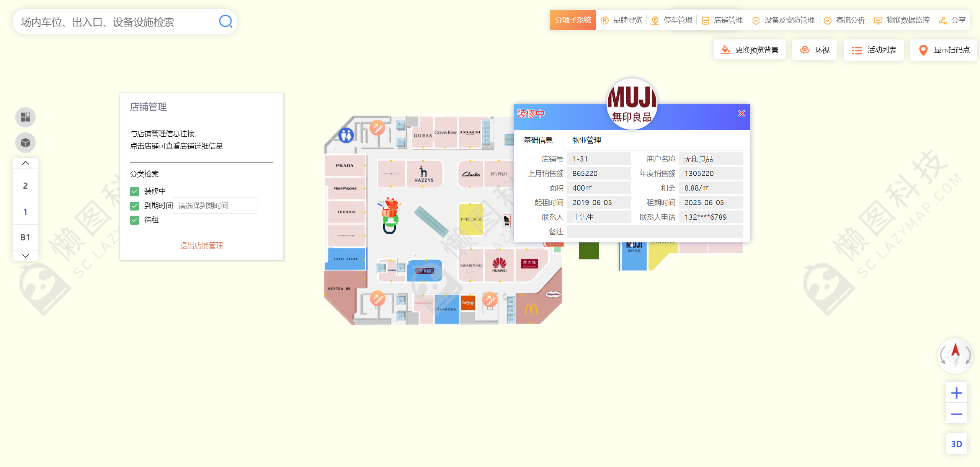Select the PRADA store on map

345,166
